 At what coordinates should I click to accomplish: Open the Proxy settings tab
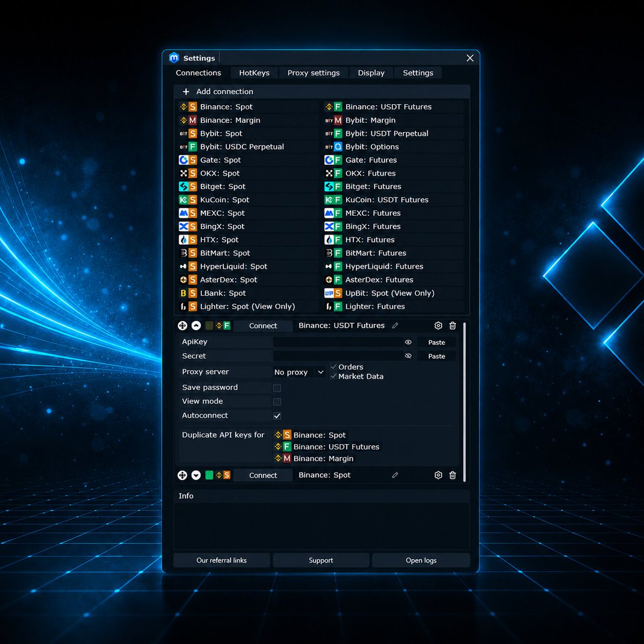click(313, 73)
